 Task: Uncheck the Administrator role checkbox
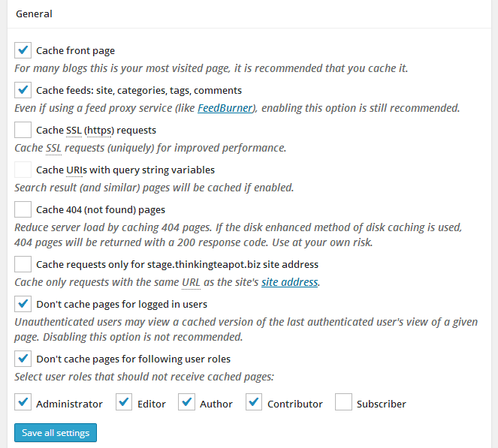point(23,403)
